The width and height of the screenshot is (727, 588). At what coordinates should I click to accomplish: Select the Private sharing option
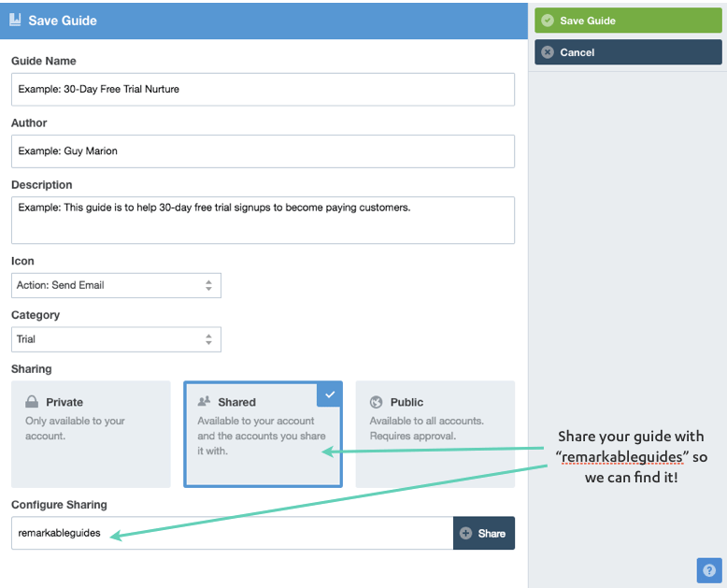pyautogui.click(x=91, y=434)
